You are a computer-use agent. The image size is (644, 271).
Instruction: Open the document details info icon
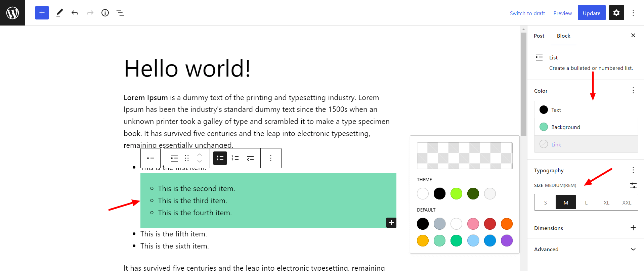click(x=105, y=13)
